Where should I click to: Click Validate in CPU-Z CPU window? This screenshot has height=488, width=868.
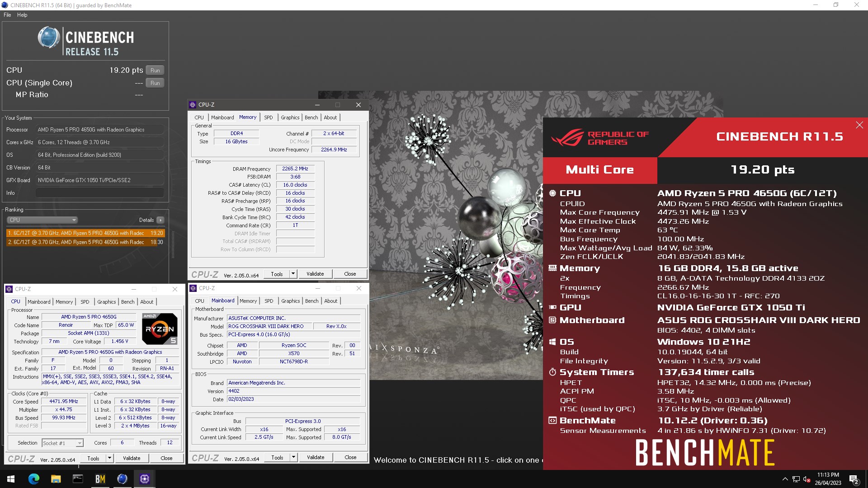click(x=132, y=458)
